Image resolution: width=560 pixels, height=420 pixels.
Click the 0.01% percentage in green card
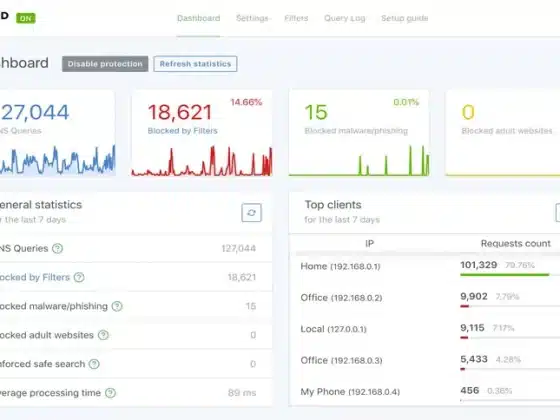pyautogui.click(x=406, y=102)
